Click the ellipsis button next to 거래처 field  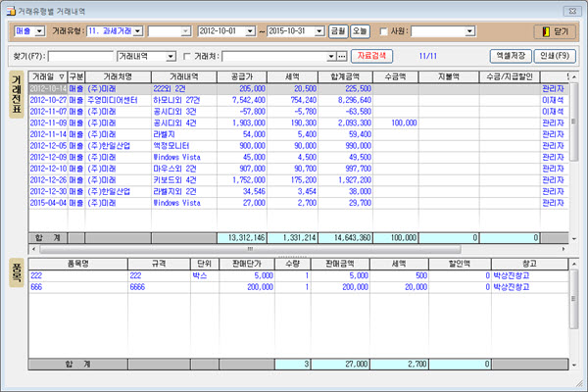point(342,56)
